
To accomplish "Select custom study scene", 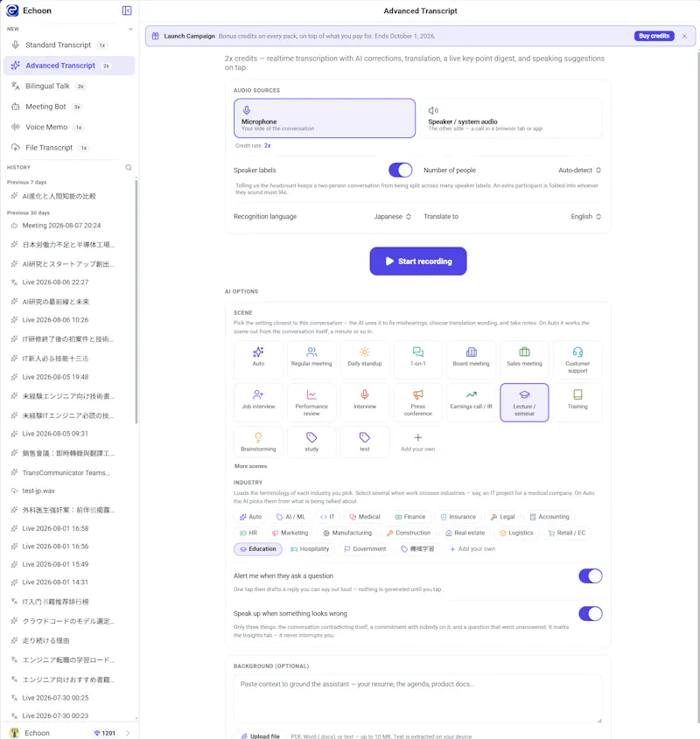I will click(311, 442).
